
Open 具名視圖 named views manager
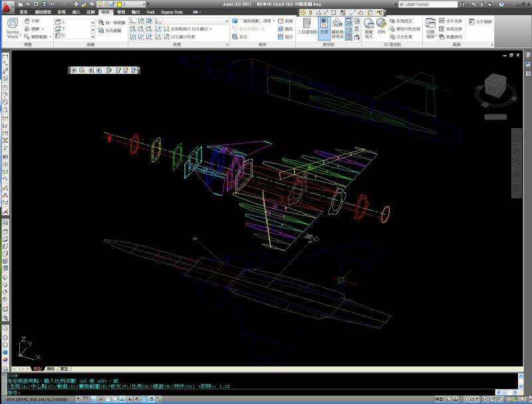[x=110, y=31]
